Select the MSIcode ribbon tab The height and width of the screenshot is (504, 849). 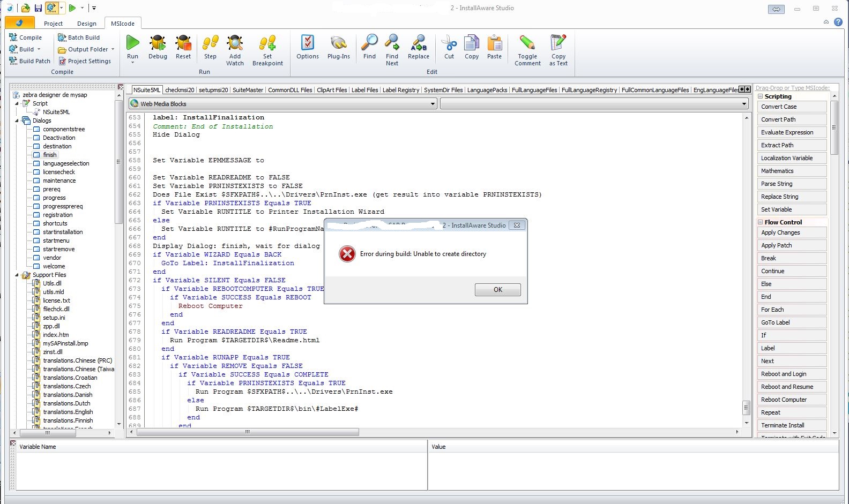tap(123, 24)
